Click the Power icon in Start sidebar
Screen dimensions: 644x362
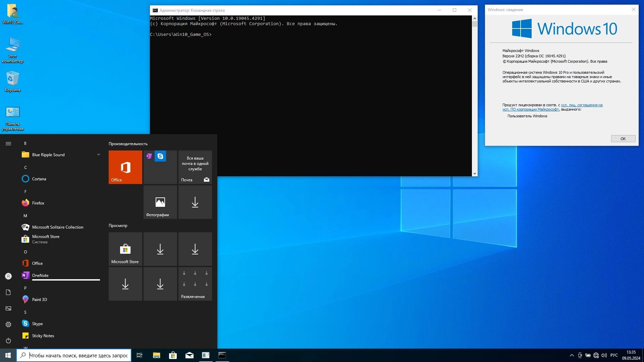point(8,341)
